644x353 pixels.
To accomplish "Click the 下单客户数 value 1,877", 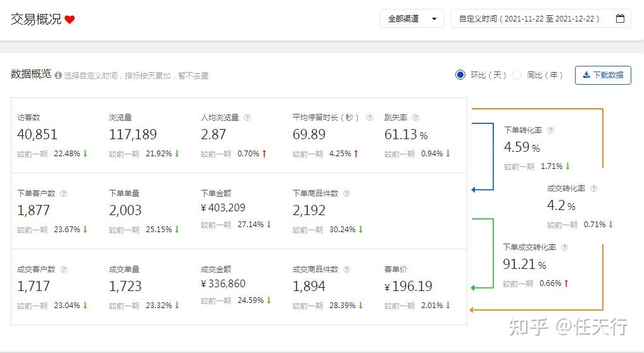I will pos(34,210).
